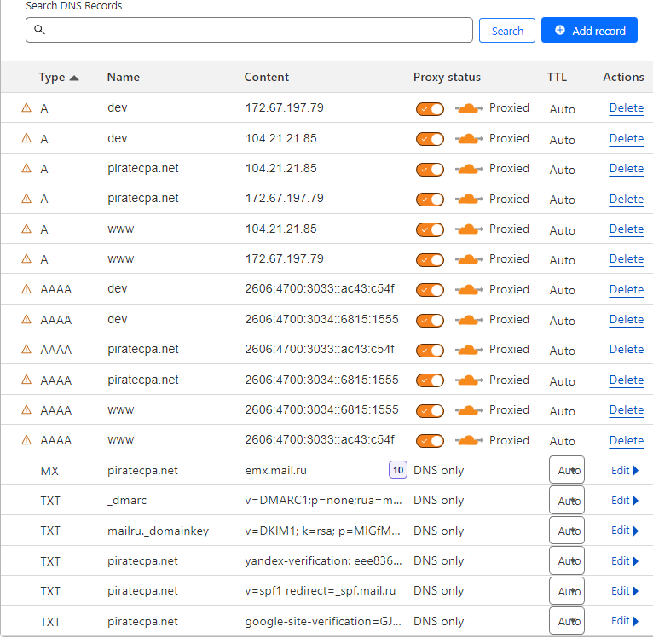Click the MX priority 10 badge
This screenshot has width=653, height=644.
click(398, 470)
